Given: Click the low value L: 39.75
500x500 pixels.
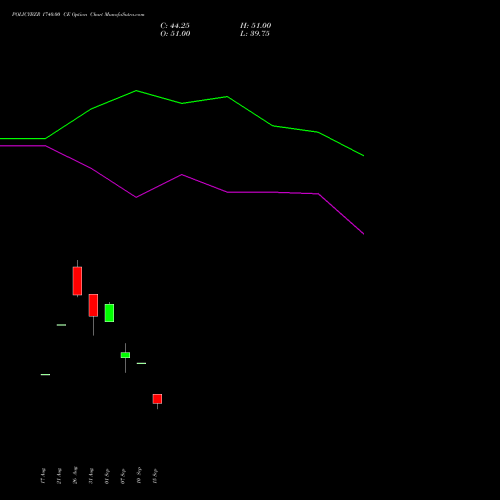Looking at the screenshot, I should tap(255, 34).
